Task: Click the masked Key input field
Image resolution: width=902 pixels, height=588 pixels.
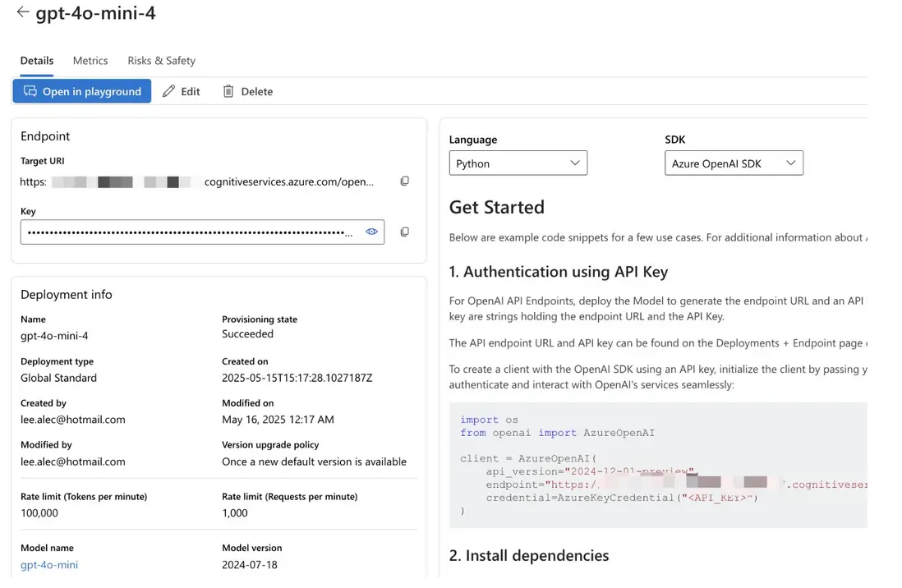Action: (202, 232)
